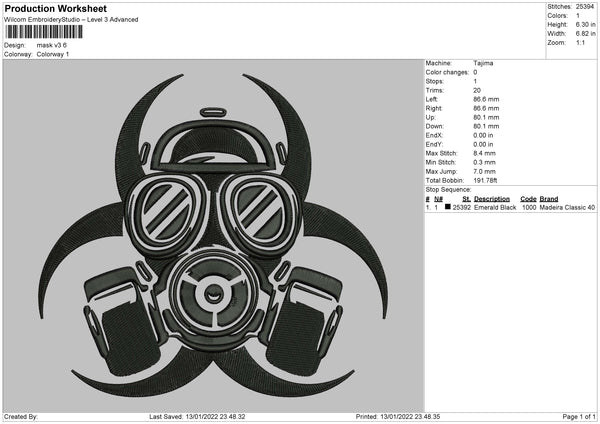Click the Width value 6.82 in
Image resolution: width=600 pixels, height=424 pixels.
coord(585,34)
